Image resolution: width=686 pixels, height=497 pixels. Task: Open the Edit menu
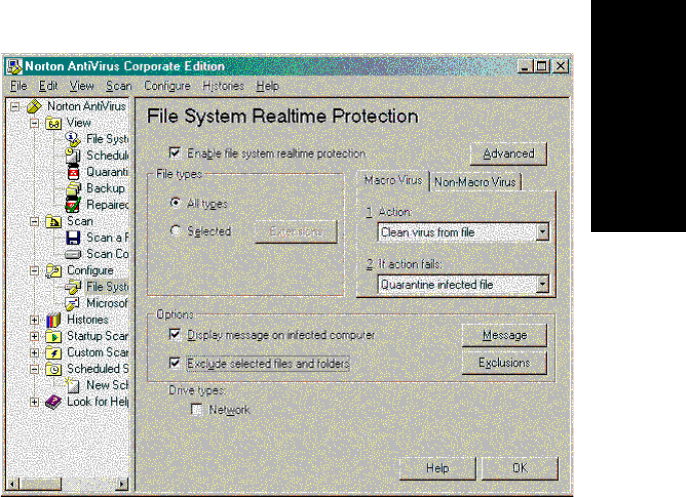48,86
